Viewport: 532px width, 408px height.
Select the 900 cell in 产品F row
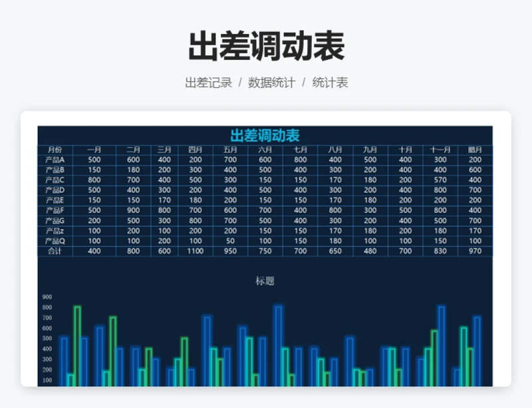tap(134, 210)
